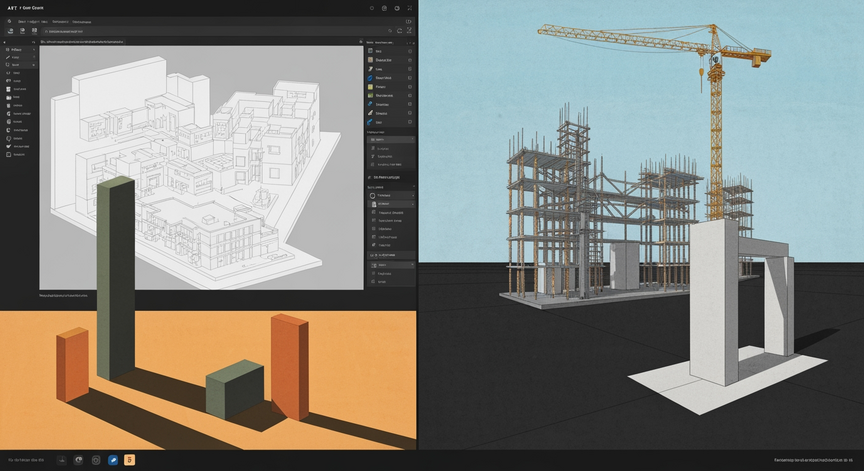This screenshot has height=471, width=864.
Task: Click the expand arrows icon right of the refresh icon
Action: coord(409,31)
